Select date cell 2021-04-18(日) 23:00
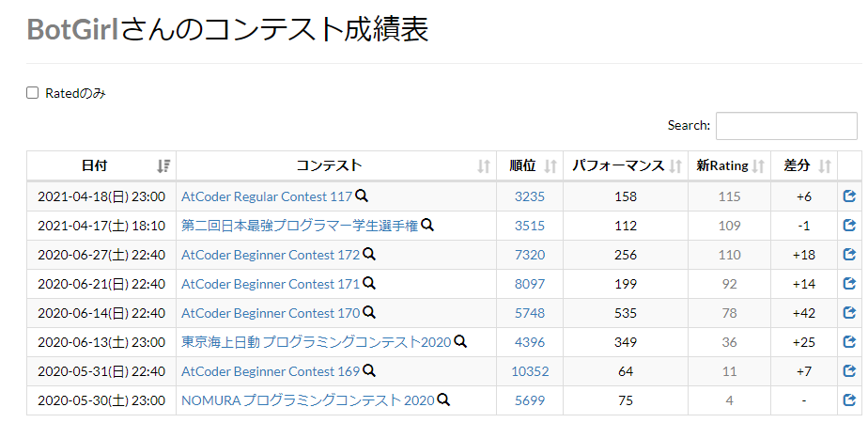This screenshot has width=868, height=423. pyautogui.click(x=101, y=196)
